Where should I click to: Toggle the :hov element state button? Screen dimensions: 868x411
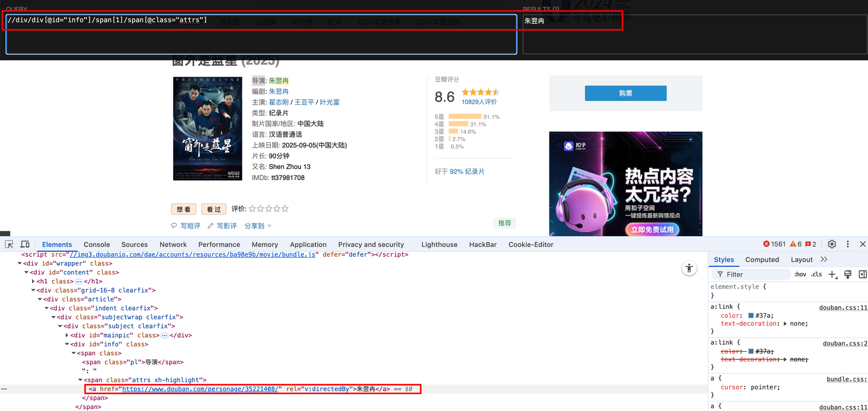pyautogui.click(x=800, y=274)
